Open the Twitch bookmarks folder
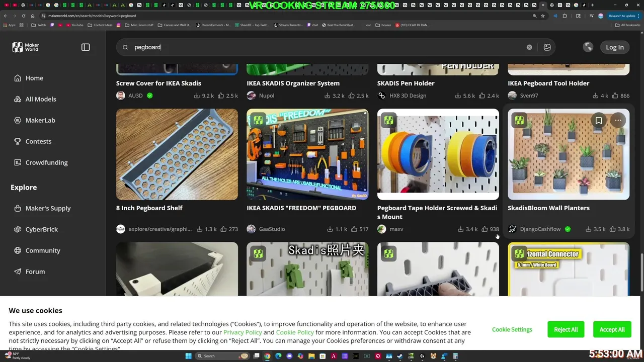The image size is (644, 362). point(38,25)
